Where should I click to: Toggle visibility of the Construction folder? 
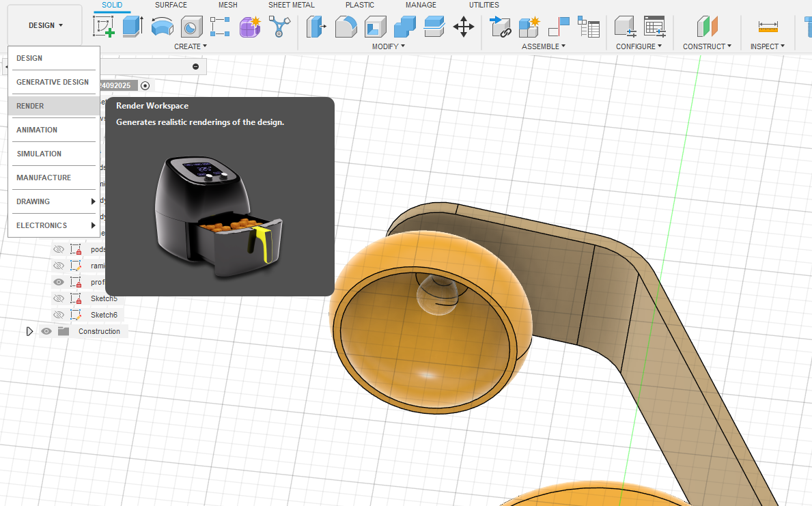[46, 331]
